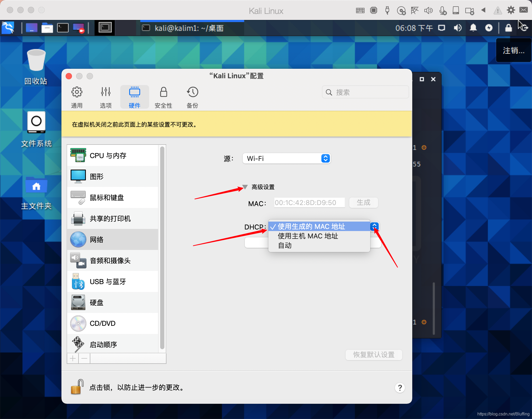This screenshot has height=419, width=532.
Task: Switch to the 备份 (Backup) tab
Action: 192,97
